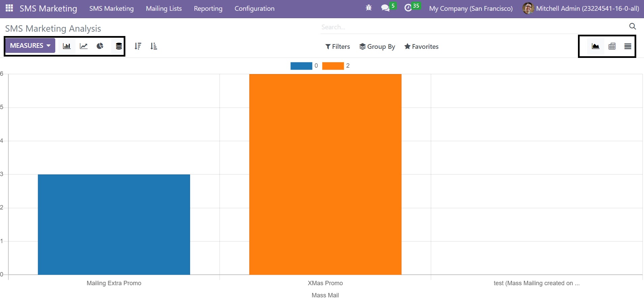Switch to pivot table view
The width and height of the screenshot is (644, 298).
point(612,46)
